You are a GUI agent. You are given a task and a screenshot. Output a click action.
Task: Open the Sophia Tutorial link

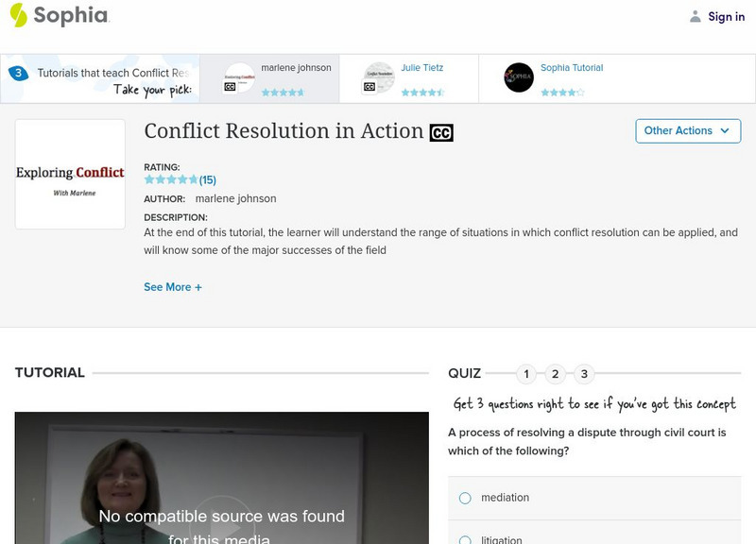click(572, 68)
